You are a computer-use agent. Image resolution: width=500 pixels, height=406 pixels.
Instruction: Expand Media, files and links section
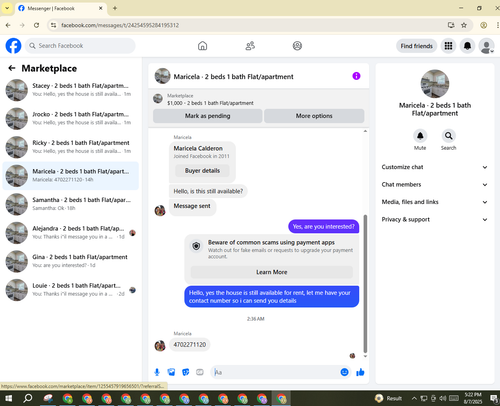click(434, 202)
